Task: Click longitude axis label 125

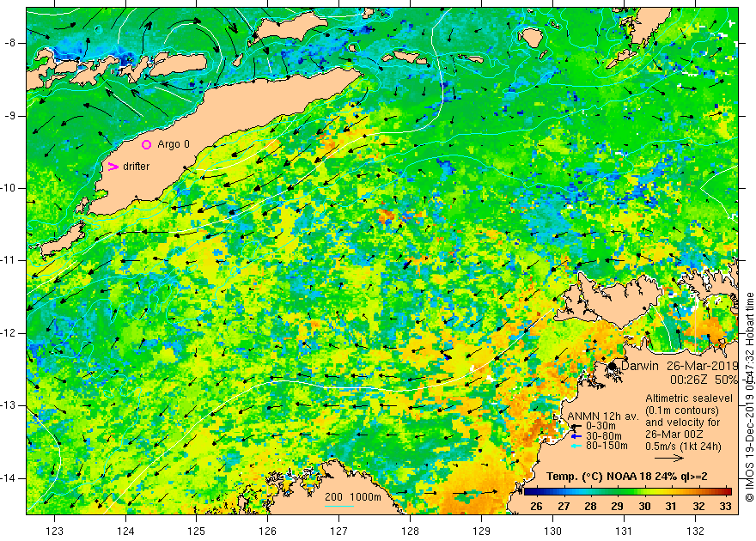Action: pyautogui.click(x=196, y=531)
